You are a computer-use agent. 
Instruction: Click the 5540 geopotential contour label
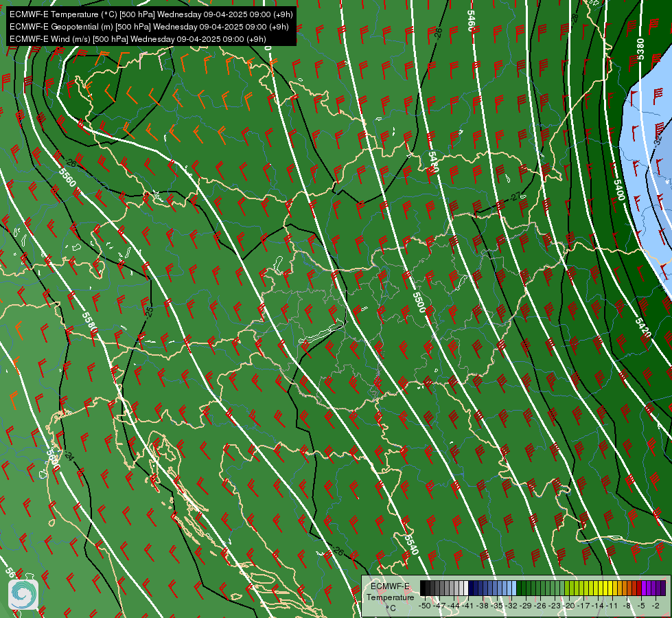tap(411, 545)
